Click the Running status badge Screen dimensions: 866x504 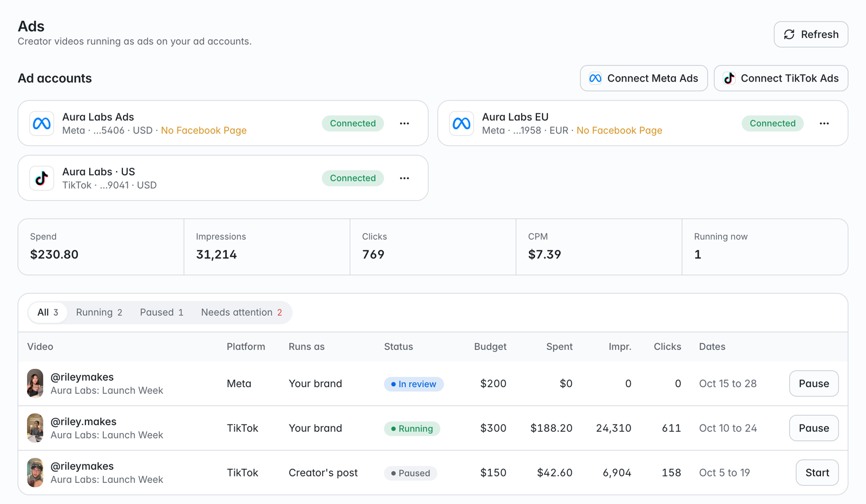(x=412, y=429)
